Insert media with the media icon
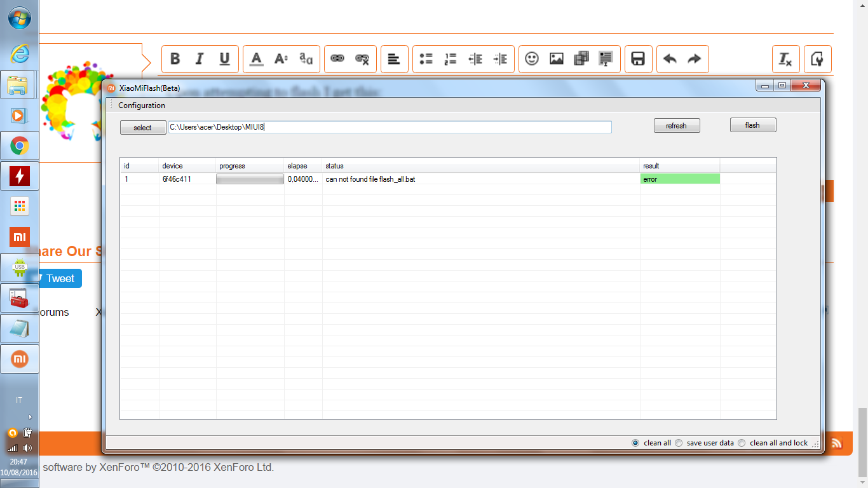 [581, 59]
